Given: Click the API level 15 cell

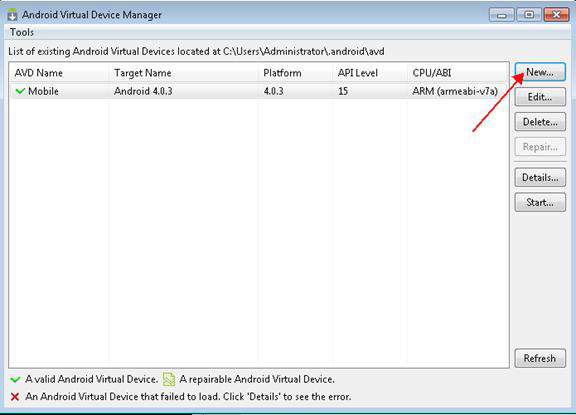Looking at the screenshot, I should pyautogui.click(x=343, y=91).
